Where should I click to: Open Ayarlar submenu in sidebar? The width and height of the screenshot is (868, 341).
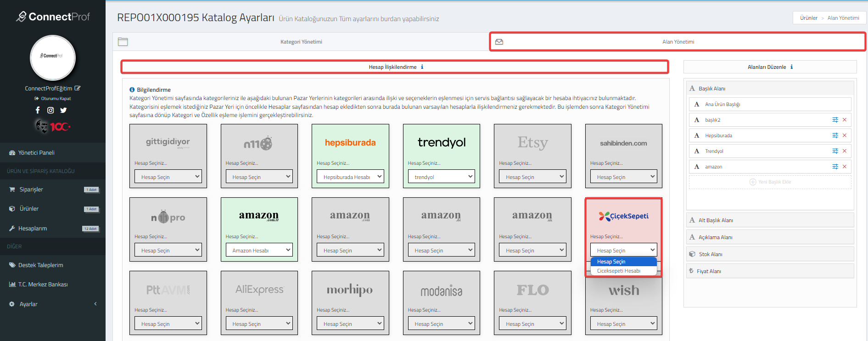pyautogui.click(x=53, y=304)
